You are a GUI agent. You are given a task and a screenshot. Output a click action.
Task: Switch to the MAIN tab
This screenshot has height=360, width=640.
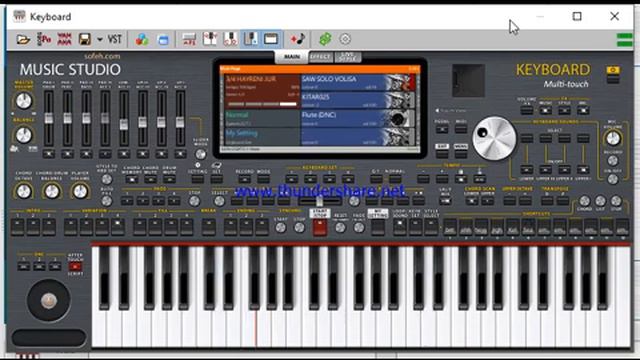pos(291,57)
